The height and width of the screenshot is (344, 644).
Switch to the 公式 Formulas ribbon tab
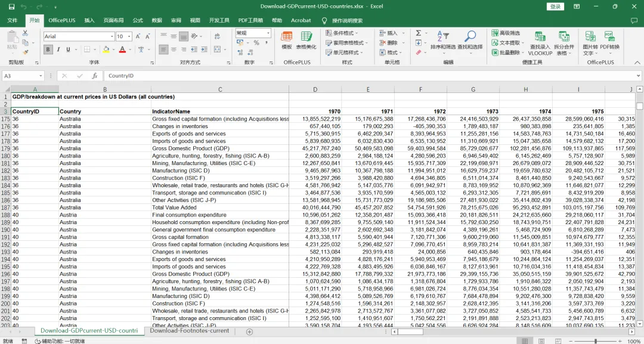pyautogui.click(x=138, y=20)
